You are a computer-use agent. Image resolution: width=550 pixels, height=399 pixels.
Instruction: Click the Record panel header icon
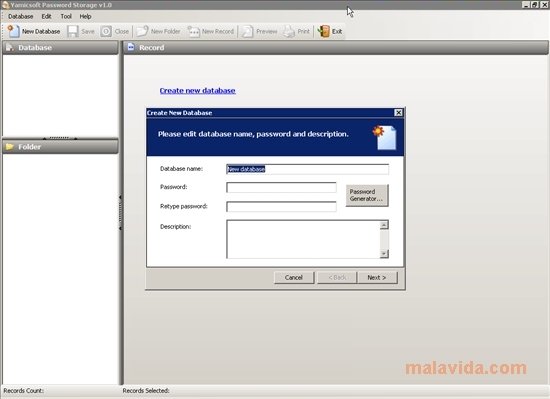131,47
